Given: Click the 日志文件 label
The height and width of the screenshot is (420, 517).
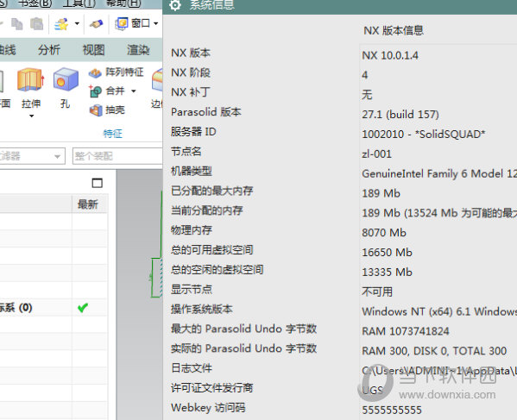Looking at the screenshot, I should click(x=192, y=368).
